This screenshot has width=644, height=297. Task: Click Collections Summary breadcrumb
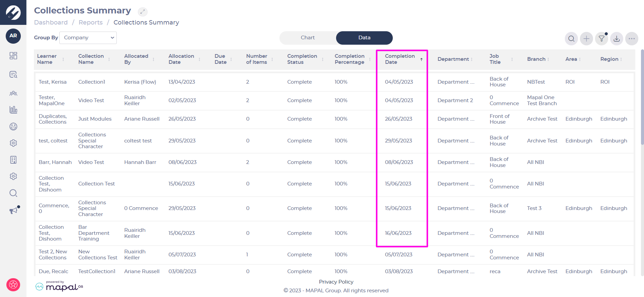pos(146,23)
